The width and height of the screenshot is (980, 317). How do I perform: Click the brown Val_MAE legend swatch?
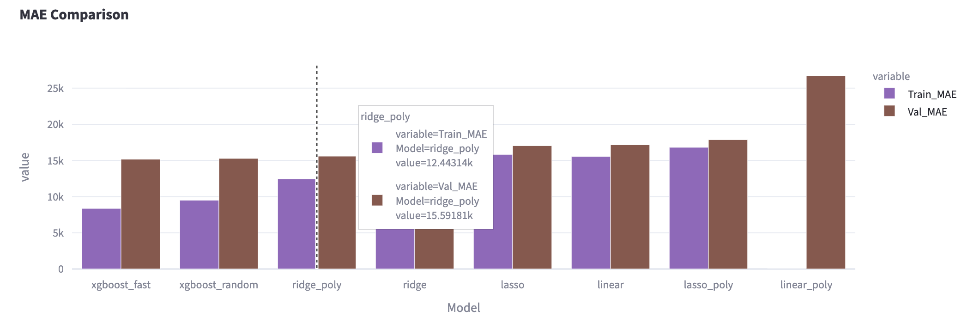pos(889,111)
